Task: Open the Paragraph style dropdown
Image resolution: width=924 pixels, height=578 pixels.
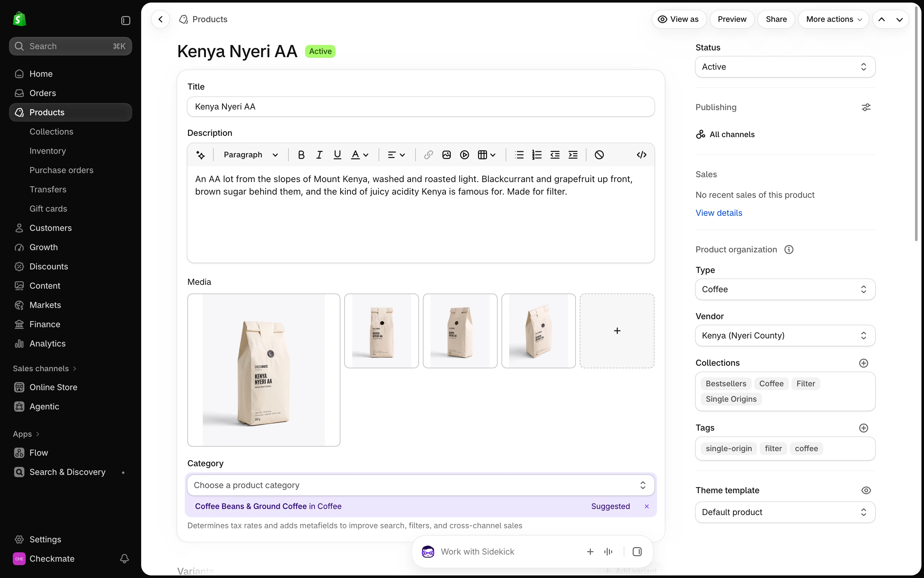Action: point(251,155)
